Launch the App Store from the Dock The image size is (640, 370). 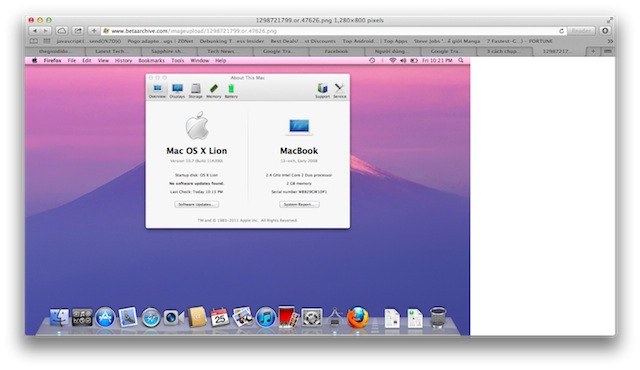[x=105, y=317]
